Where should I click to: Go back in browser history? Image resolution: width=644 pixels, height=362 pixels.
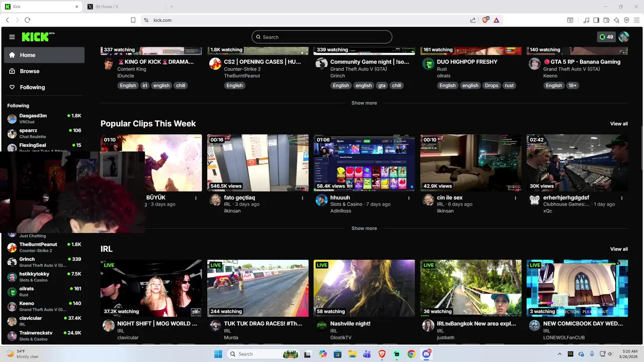(7, 20)
